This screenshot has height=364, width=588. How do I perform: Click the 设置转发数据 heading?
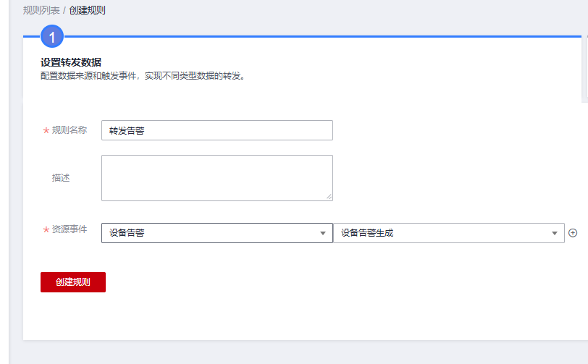tap(71, 62)
